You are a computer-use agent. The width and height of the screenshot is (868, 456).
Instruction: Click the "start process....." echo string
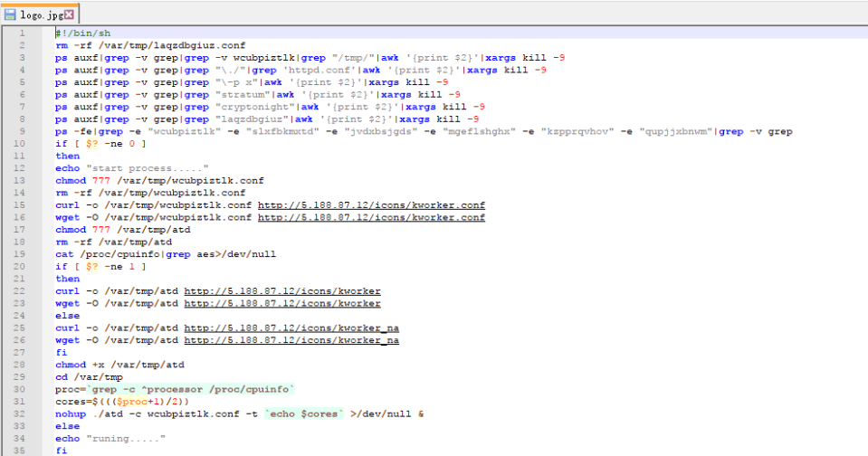[x=148, y=168]
